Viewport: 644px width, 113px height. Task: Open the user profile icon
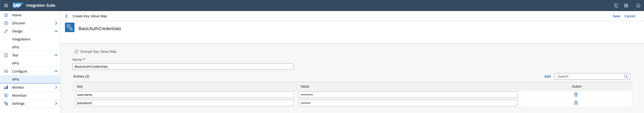(x=638, y=6)
